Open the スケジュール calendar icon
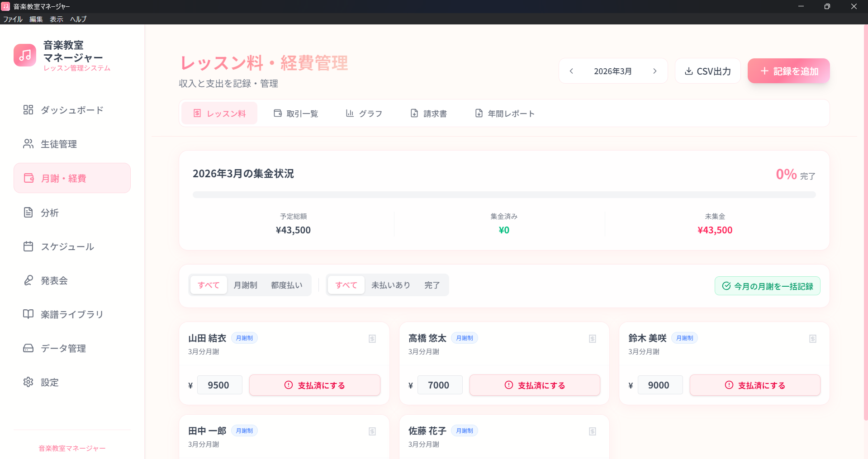The height and width of the screenshot is (459, 868). coord(28,246)
